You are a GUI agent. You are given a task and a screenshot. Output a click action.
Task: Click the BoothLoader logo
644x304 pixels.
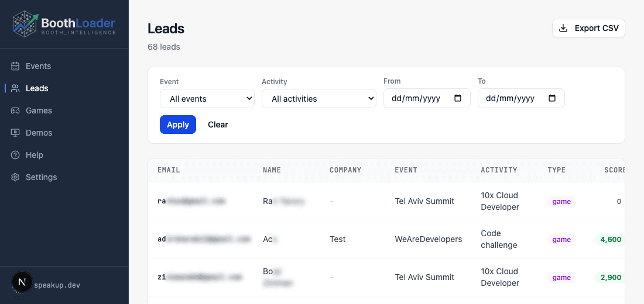(x=64, y=24)
